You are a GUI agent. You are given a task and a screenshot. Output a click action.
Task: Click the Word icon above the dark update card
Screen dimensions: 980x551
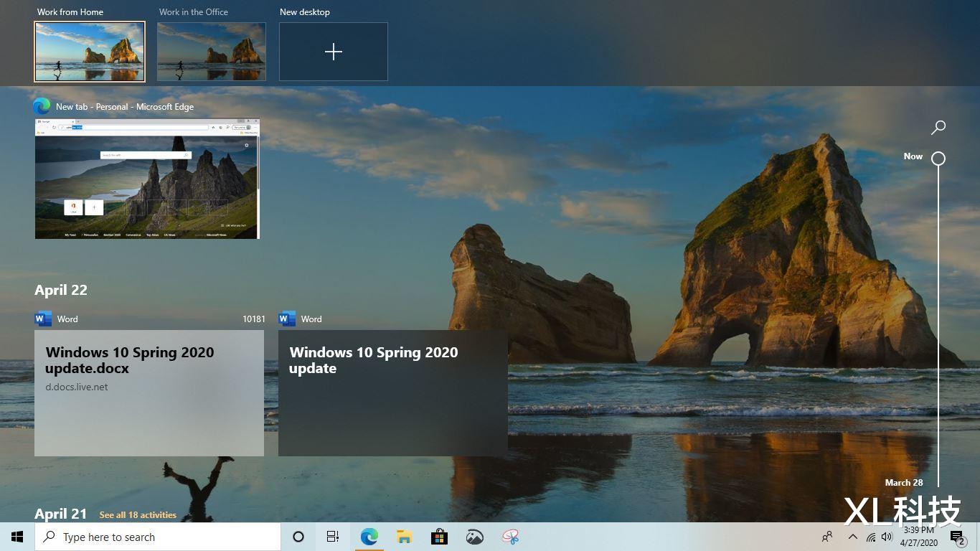pos(287,319)
